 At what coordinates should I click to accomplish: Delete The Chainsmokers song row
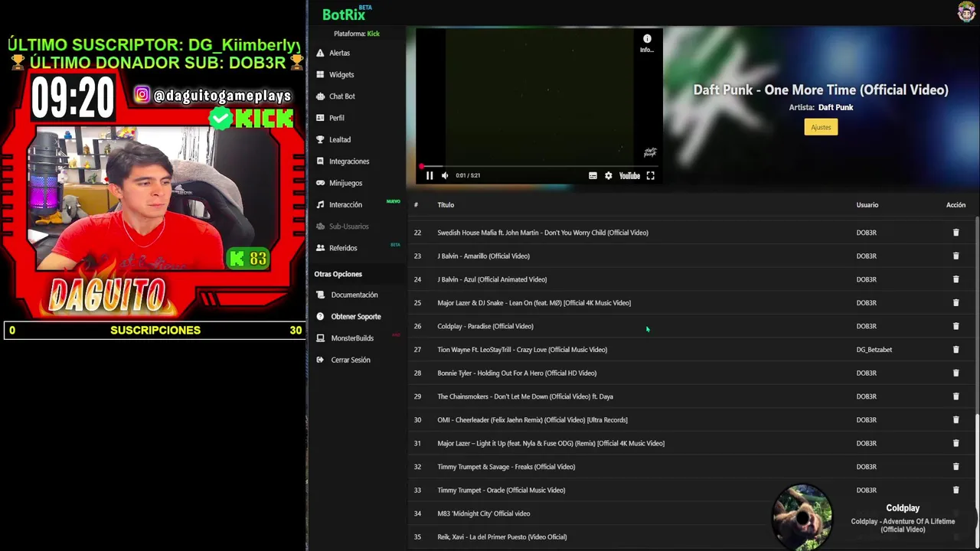click(x=955, y=396)
